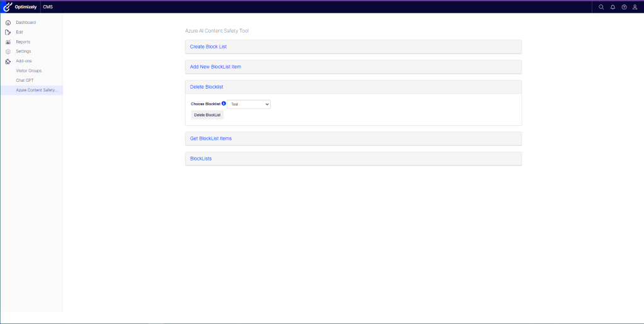Open the help question mark icon
This screenshot has width=644, height=324.
624,7
